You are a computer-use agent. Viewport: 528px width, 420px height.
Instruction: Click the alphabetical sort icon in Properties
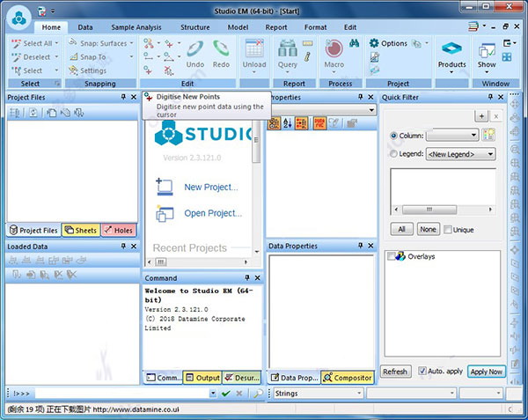tap(288, 123)
